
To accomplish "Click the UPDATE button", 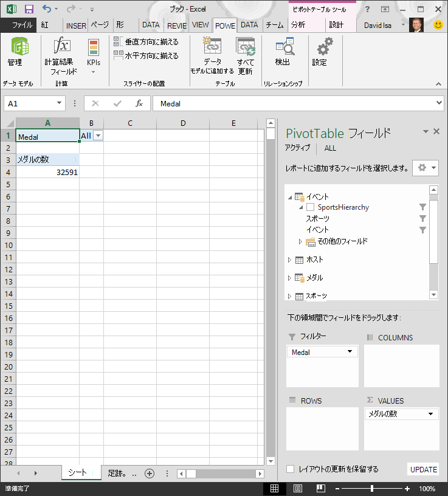I will pos(423,469).
